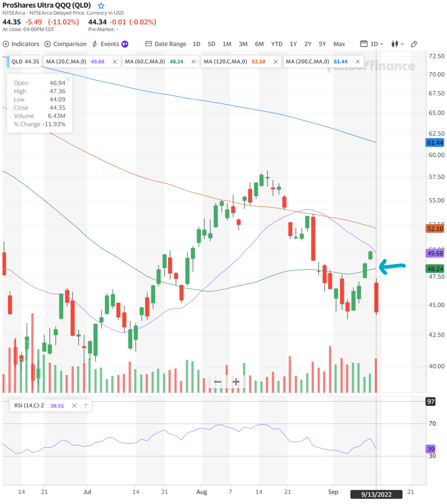
Task: Click the calendar icon beside Date Range
Action: [148, 44]
